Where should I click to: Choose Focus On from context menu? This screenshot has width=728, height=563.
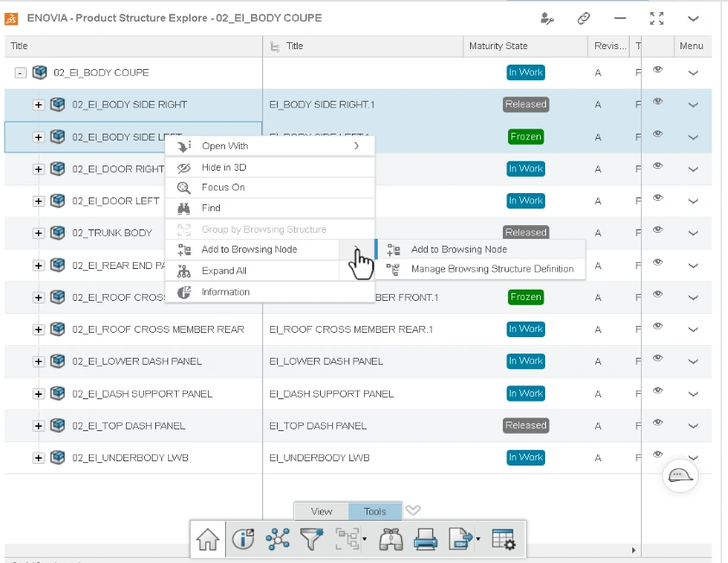270,187
